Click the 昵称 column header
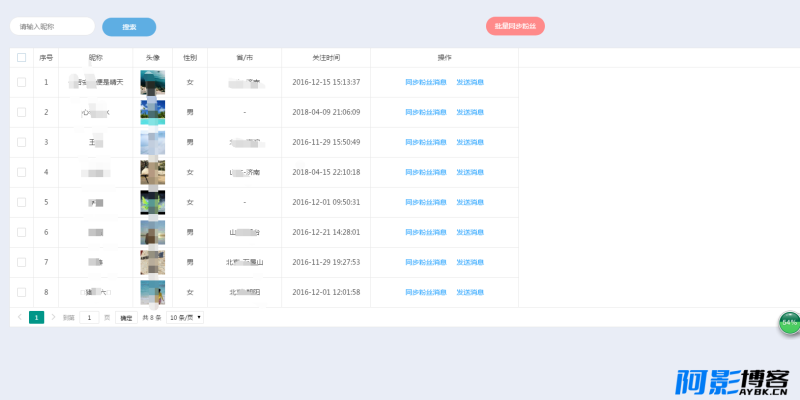Screen dimensions: 800x400 95,58
